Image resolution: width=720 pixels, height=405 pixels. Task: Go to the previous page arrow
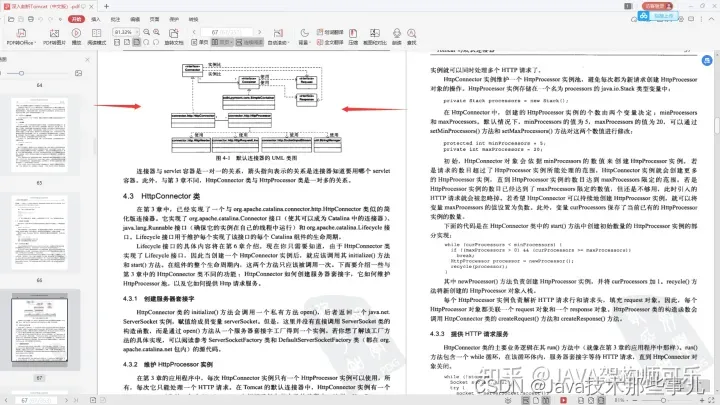194,32
